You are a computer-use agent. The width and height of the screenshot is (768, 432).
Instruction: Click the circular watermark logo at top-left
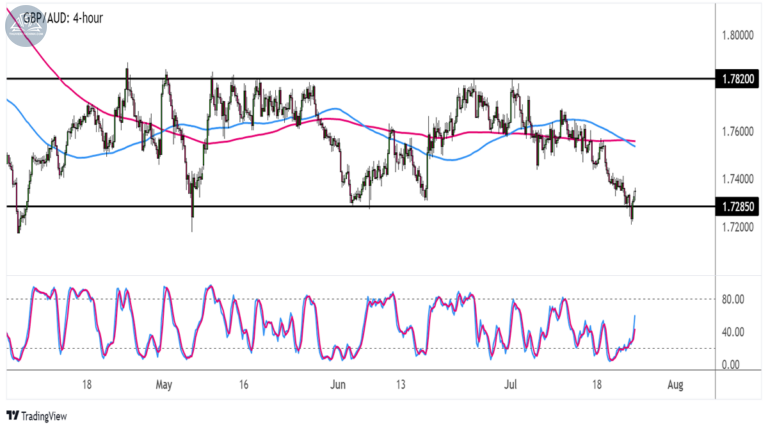coord(26,25)
